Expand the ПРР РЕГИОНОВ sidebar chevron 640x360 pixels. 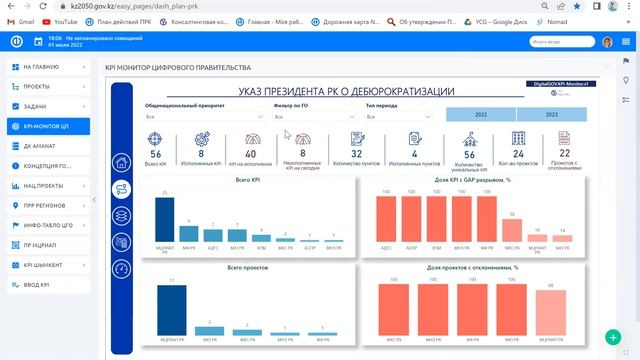(x=84, y=206)
